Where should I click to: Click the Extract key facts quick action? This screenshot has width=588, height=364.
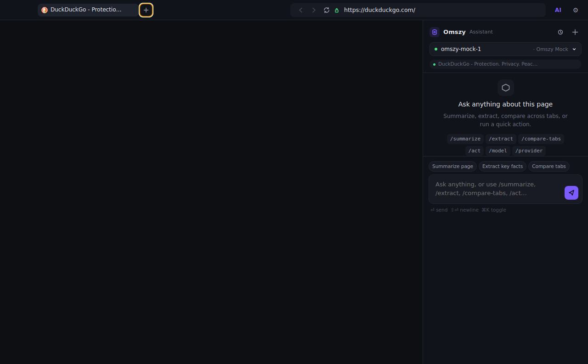503,166
